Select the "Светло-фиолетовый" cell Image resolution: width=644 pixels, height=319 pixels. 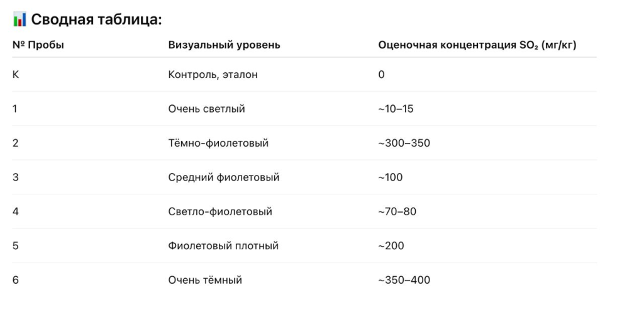220,211
